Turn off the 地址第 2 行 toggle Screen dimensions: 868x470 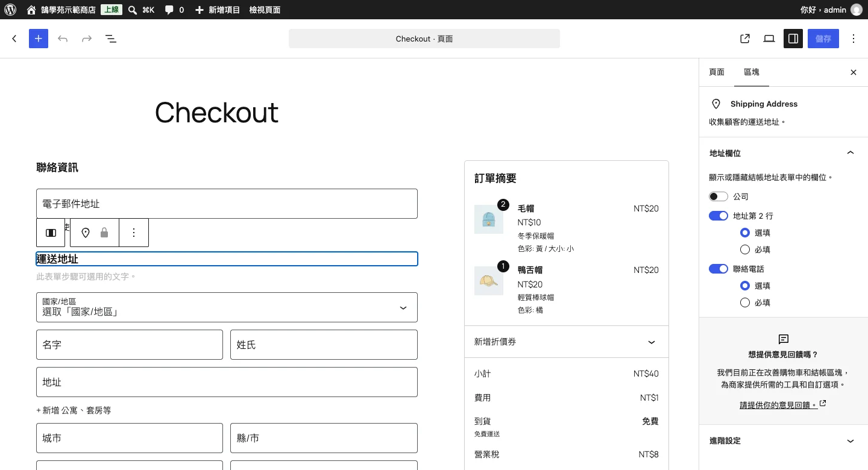click(719, 216)
